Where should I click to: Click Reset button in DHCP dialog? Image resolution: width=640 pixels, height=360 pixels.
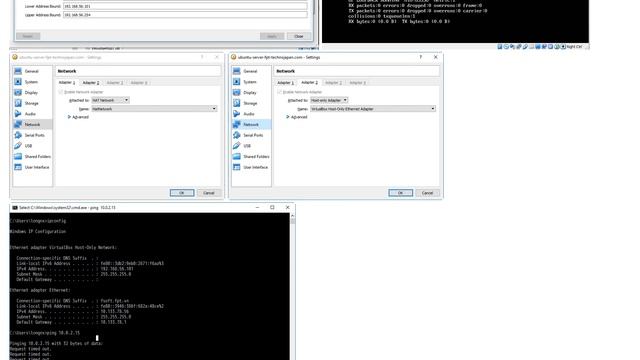coord(28,36)
